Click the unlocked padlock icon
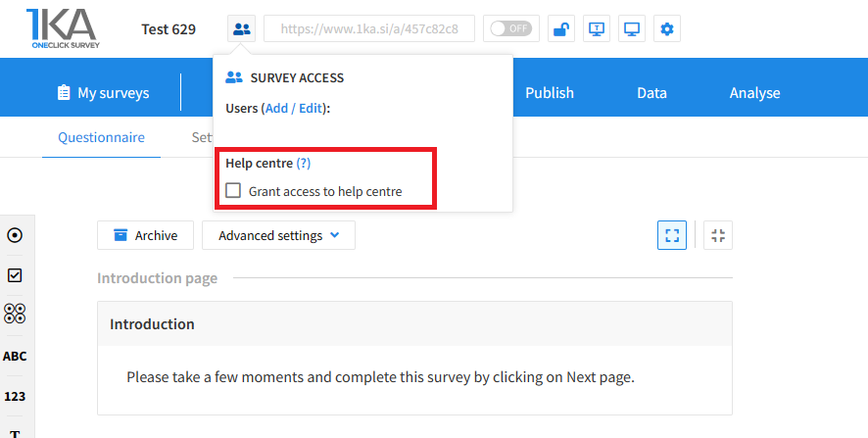The image size is (868, 438). click(x=561, y=28)
